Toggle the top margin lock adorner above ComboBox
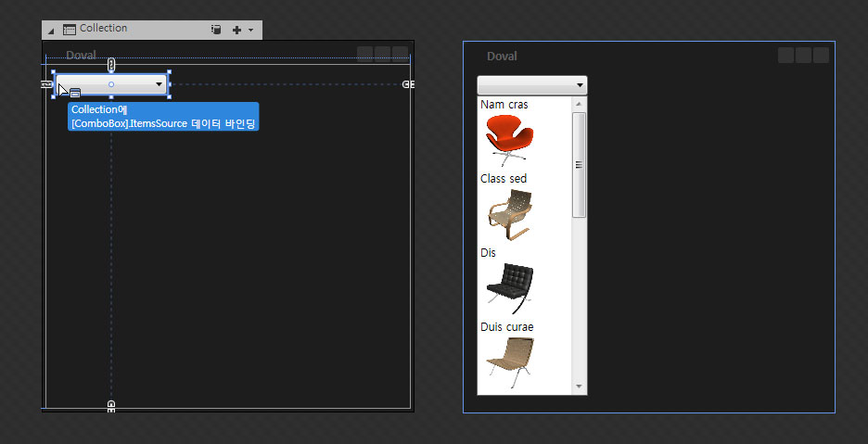868x444 pixels. (x=111, y=65)
